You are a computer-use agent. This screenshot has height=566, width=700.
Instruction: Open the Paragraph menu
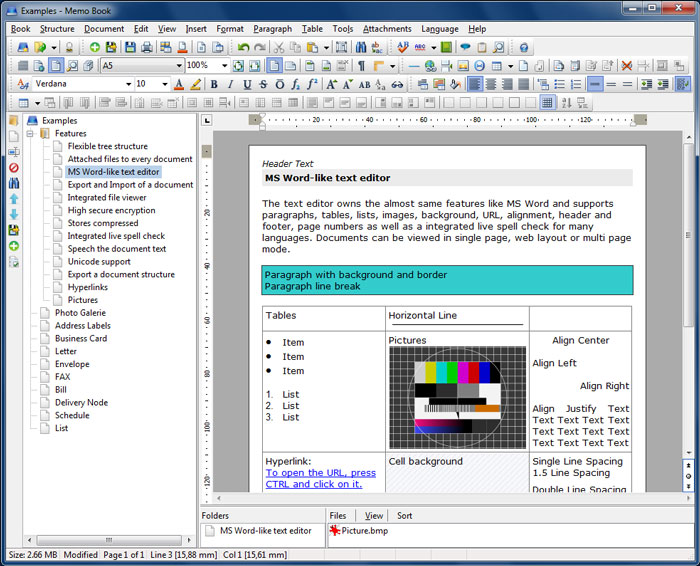pos(272,29)
